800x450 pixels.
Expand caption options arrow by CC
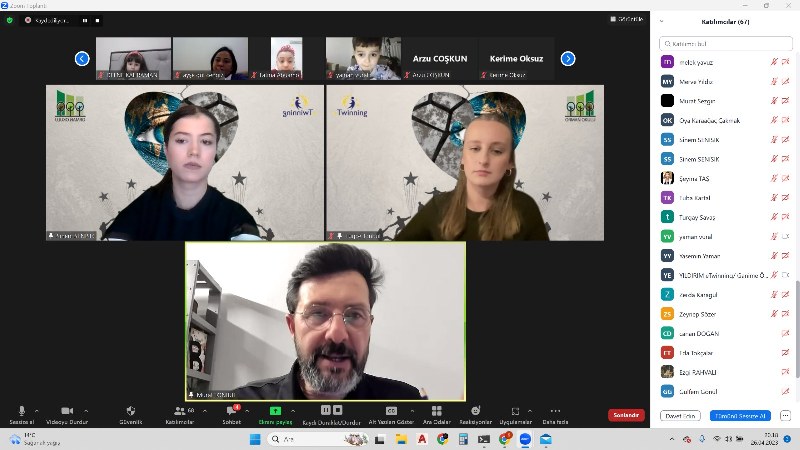coord(412,411)
